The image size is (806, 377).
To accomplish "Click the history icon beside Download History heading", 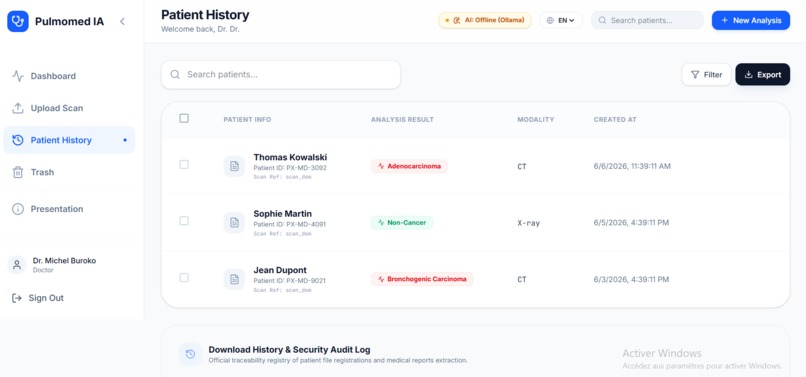I will (190, 354).
